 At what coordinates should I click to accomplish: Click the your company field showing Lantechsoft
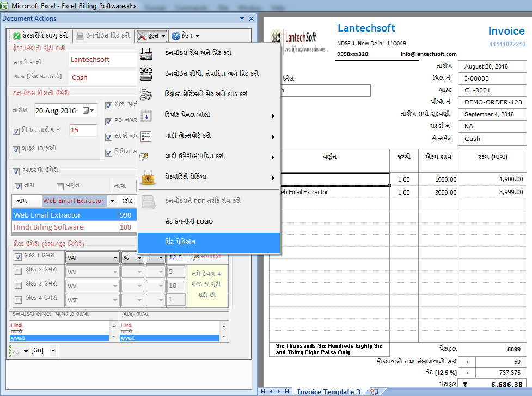pyautogui.click(x=103, y=60)
